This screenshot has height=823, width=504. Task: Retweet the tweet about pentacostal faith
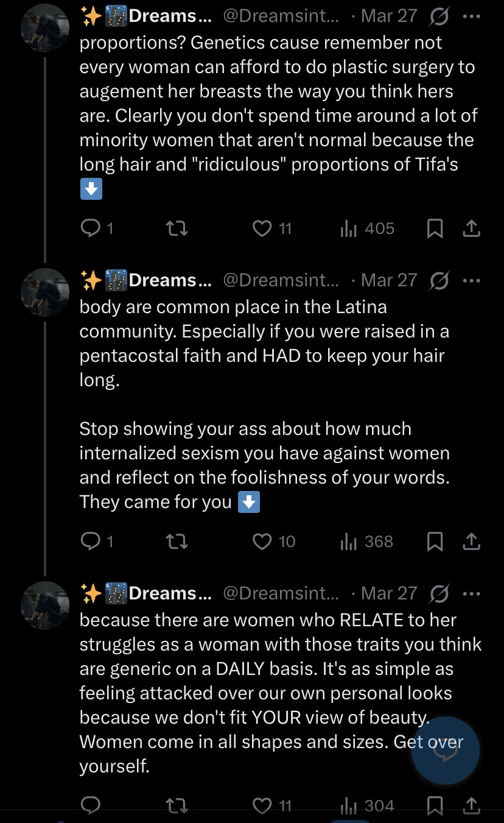click(x=177, y=542)
